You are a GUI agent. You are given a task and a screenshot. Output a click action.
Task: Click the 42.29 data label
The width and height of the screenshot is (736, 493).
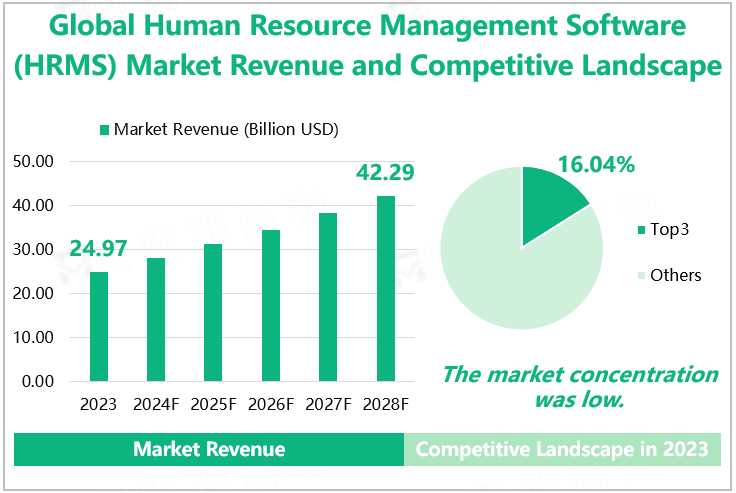tap(386, 172)
